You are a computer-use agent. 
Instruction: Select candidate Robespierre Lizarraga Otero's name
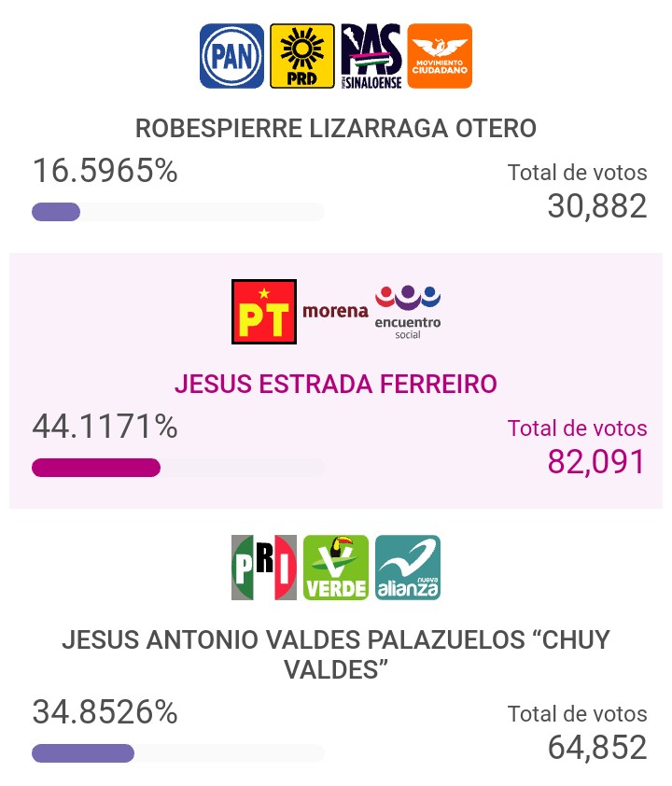336,128
